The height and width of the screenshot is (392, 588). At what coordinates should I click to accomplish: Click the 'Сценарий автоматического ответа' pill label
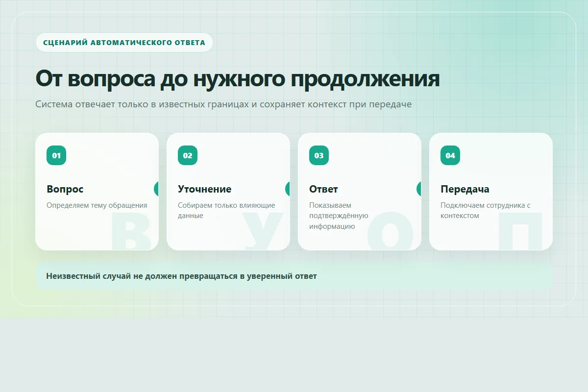pos(124,42)
